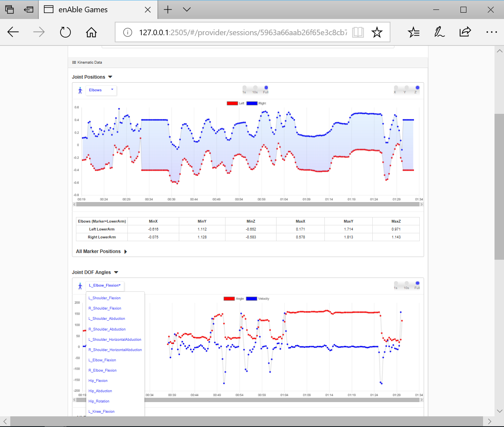
Task: Select the Z axis option
Action: [417, 88]
